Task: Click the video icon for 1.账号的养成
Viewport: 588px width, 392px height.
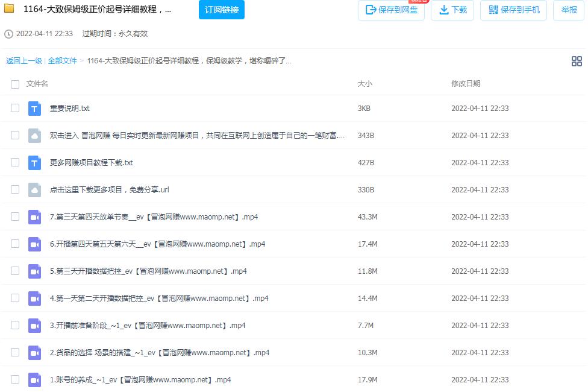Action: click(x=34, y=380)
